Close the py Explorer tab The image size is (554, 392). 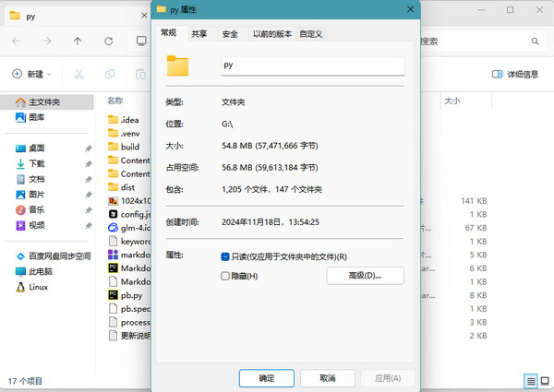144,16
